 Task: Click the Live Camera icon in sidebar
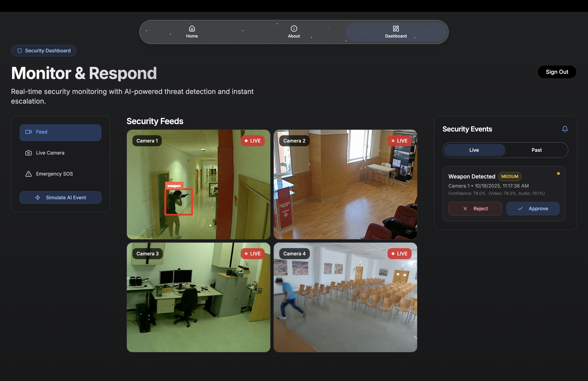pyautogui.click(x=28, y=153)
